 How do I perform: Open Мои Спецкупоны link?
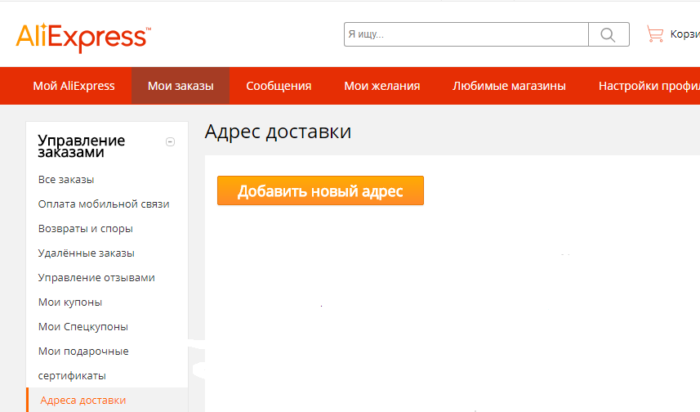(83, 327)
